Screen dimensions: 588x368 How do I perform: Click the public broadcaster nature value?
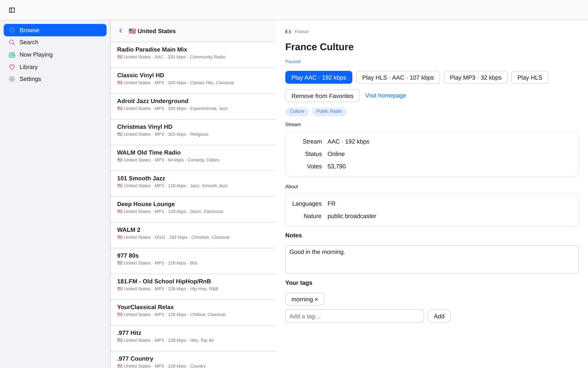pos(352,216)
